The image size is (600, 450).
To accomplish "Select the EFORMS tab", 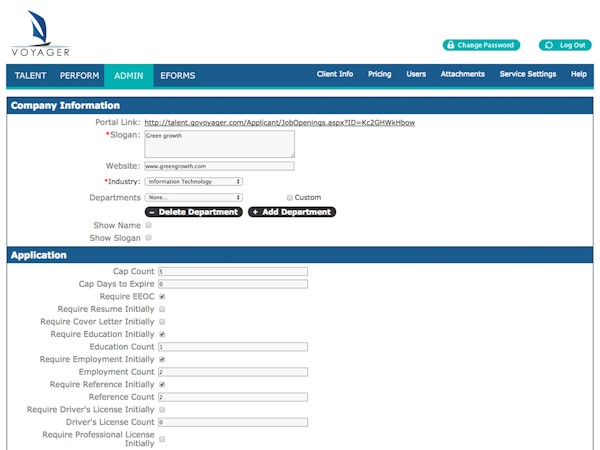I will [177, 76].
